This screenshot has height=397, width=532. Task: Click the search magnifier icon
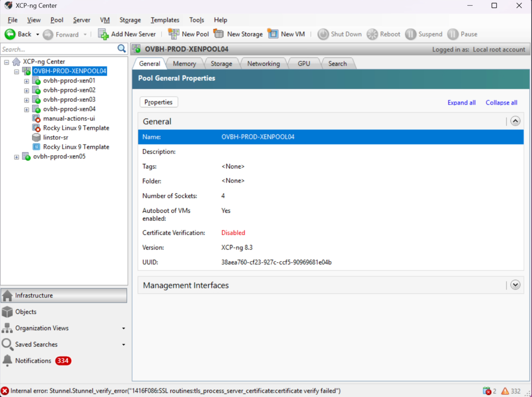(122, 49)
